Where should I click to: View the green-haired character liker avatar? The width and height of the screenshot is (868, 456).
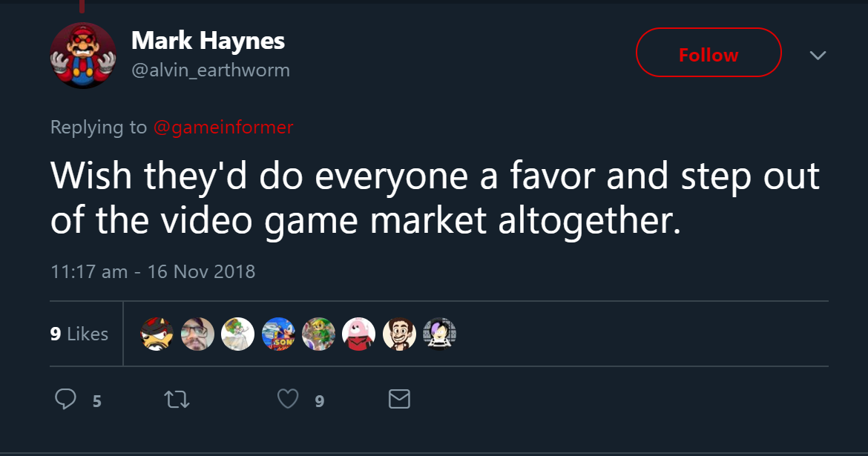[x=237, y=334]
